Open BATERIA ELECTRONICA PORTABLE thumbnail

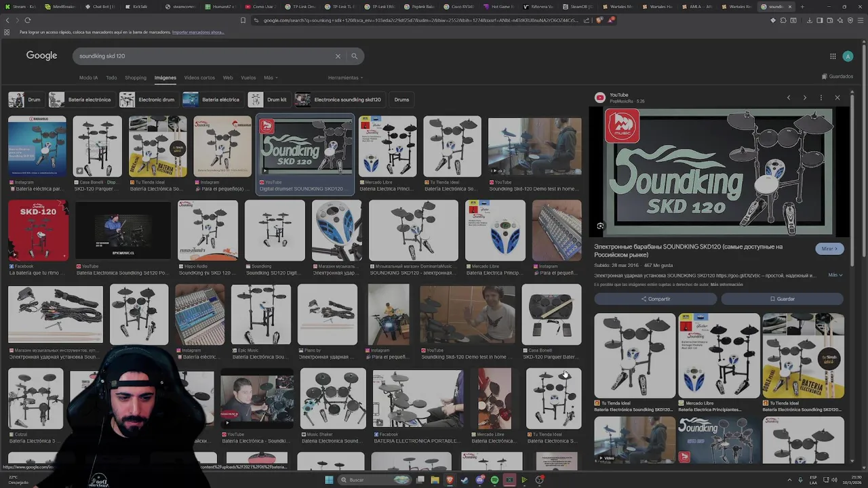(x=418, y=399)
